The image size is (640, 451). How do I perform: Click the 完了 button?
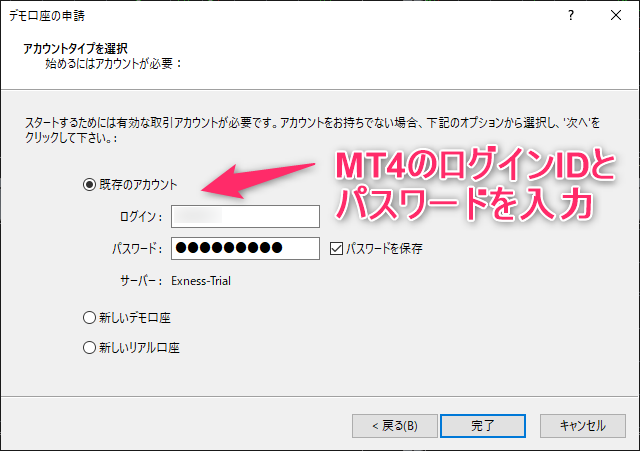[x=483, y=426]
